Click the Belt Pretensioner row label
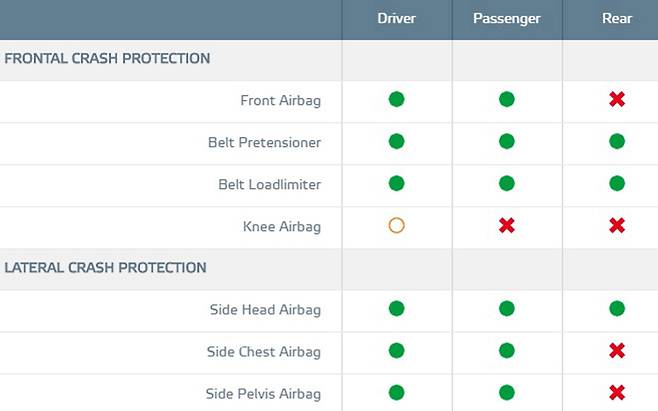The image size is (658, 411). point(265,143)
